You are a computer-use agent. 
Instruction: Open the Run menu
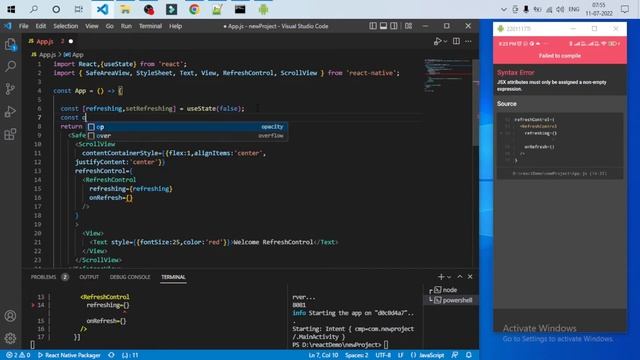[x=126, y=26]
